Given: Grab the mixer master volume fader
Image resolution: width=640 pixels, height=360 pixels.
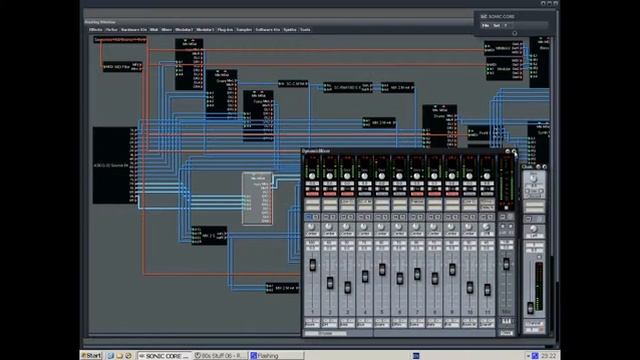Looking at the screenshot, I should [506, 264].
